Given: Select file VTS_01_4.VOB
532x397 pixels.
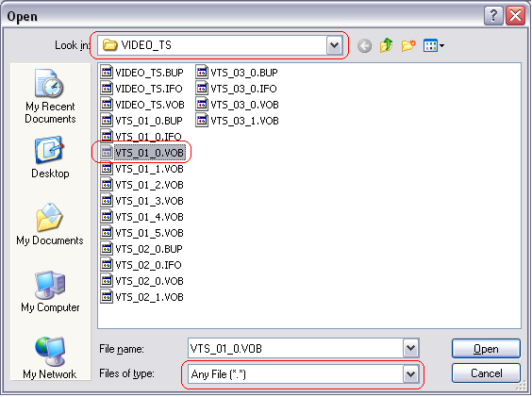Looking at the screenshot, I should pos(142,217).
